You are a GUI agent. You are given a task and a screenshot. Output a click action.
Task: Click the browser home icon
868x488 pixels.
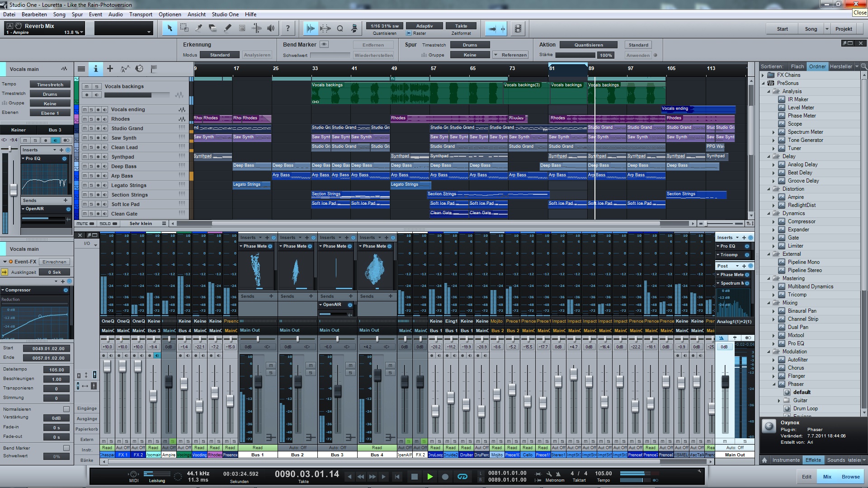[x=764, y=460]
